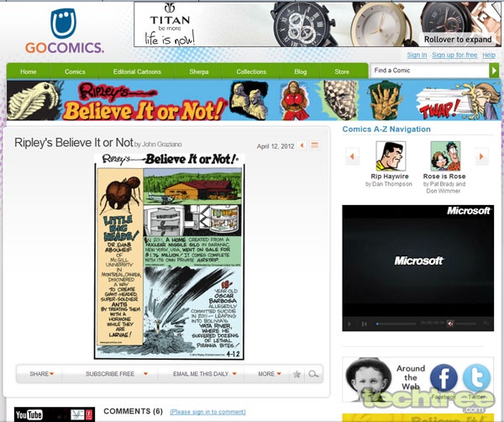Image resolution: width=504 pixels, height=422 pixels.
Task: Open Rose is Rose comic title link
Action: [444, 177]
